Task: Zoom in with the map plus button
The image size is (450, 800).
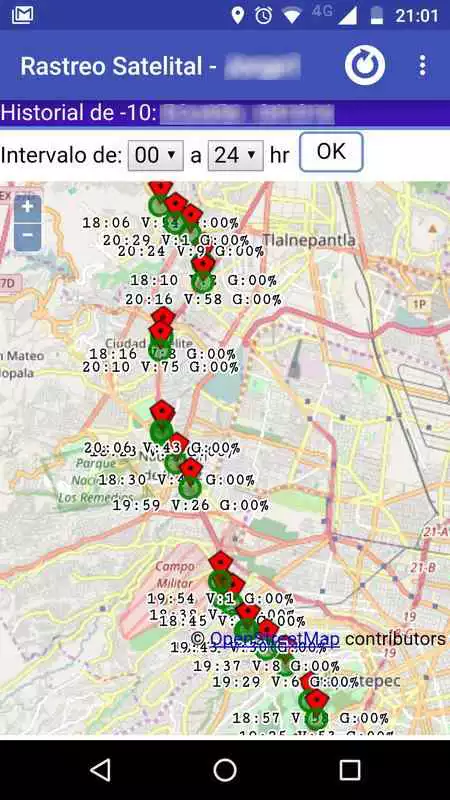Action: point(28,208)
